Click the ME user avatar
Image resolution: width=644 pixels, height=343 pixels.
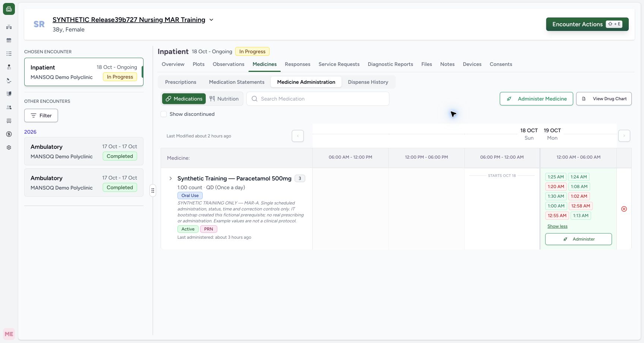tap(9, 334)
